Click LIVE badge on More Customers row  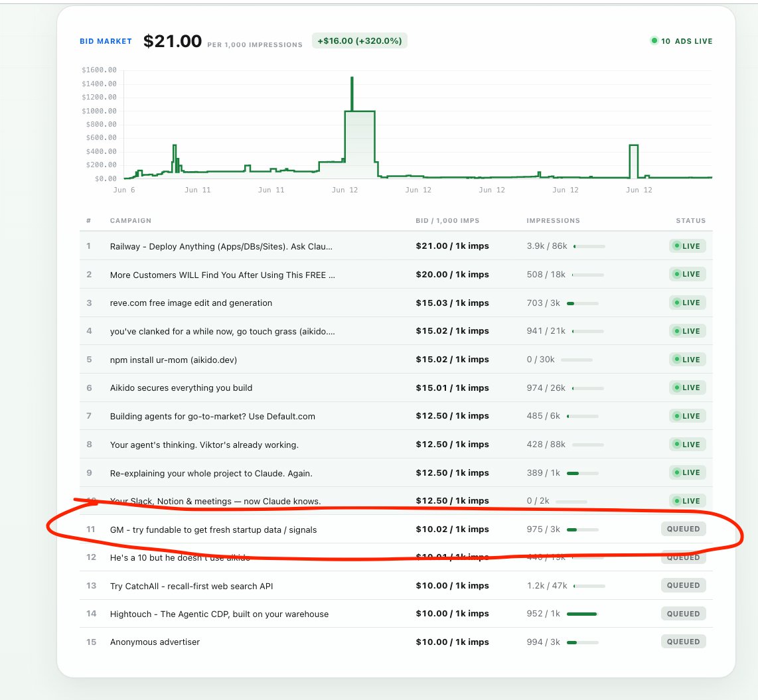click(x=687, y=274)
